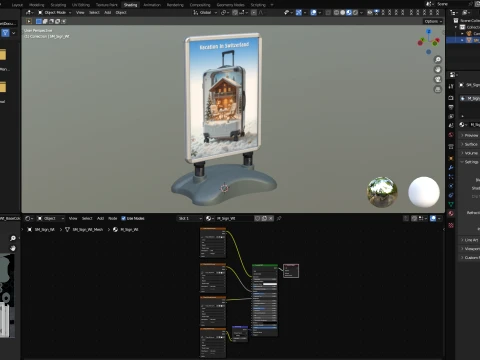The height and width of the screenshot is (360, 480).
Task: Toggle perspective/orthographic grid icon in viewport
Action: click(438, 89)
